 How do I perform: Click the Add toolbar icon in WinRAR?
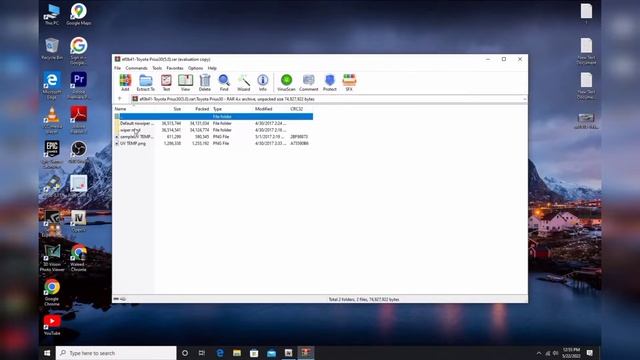[x=125, y=82]
